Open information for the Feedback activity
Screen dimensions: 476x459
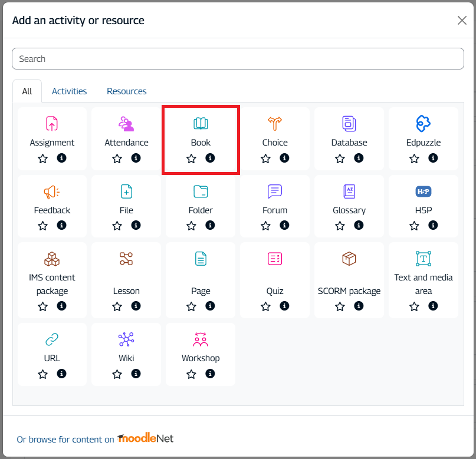click(61, 226)
